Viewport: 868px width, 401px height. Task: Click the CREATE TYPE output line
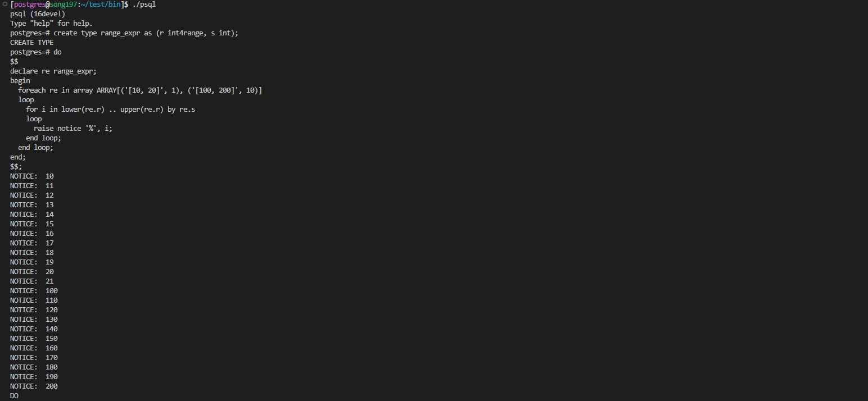[31, 43]
